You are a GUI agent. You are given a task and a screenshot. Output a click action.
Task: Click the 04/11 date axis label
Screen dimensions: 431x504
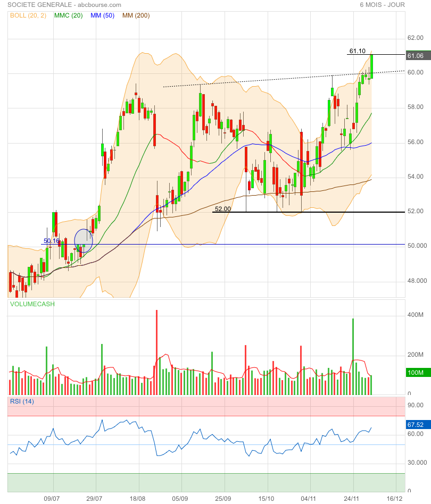click(308, 499)
